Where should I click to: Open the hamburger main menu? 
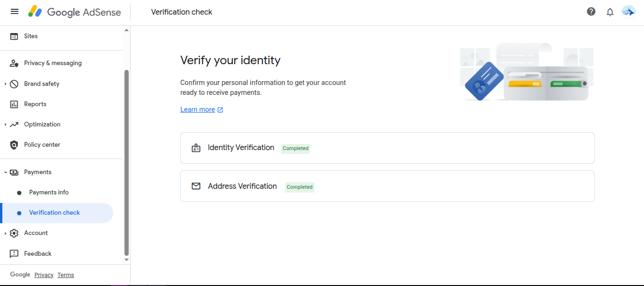[15, 12]
